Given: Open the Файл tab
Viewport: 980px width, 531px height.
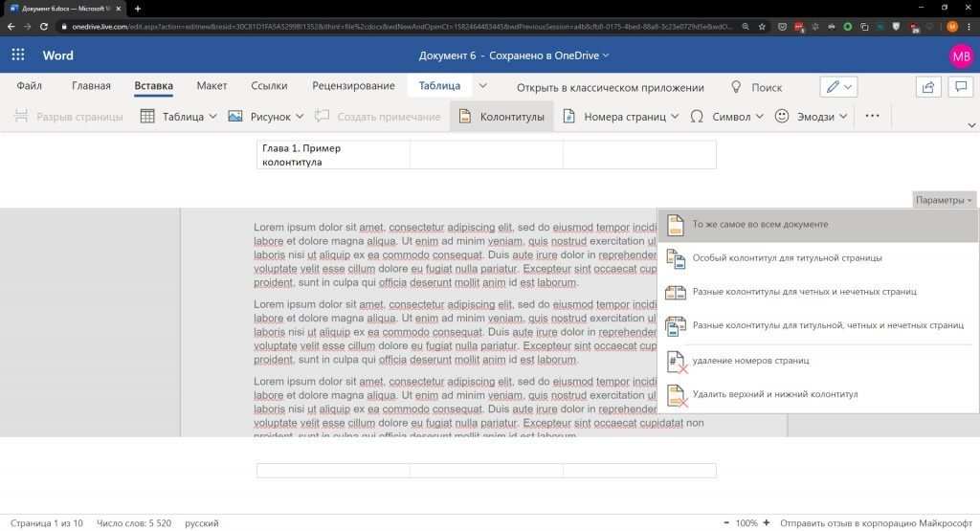Looking at the screenshot, I should (x=29, y=85).
